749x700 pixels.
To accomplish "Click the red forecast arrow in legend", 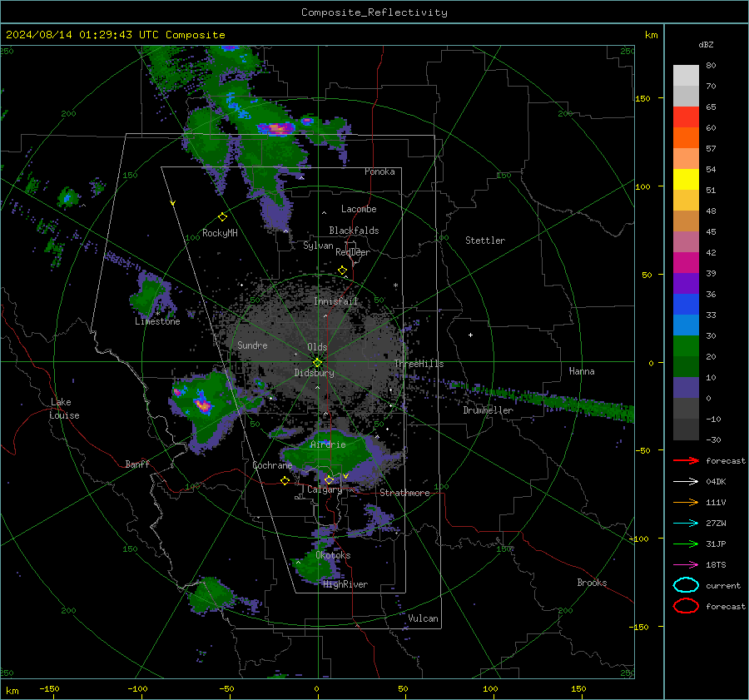I will click(686, 460).
